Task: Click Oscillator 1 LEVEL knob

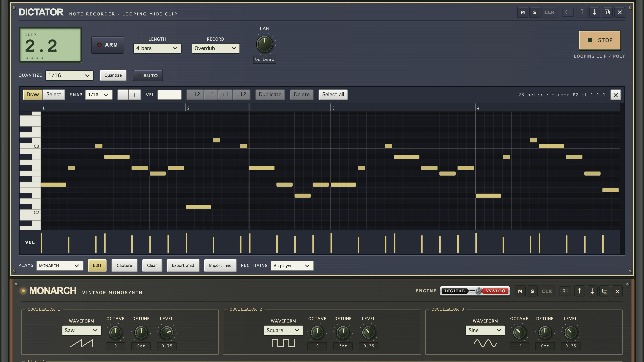Action: point(167,333)
